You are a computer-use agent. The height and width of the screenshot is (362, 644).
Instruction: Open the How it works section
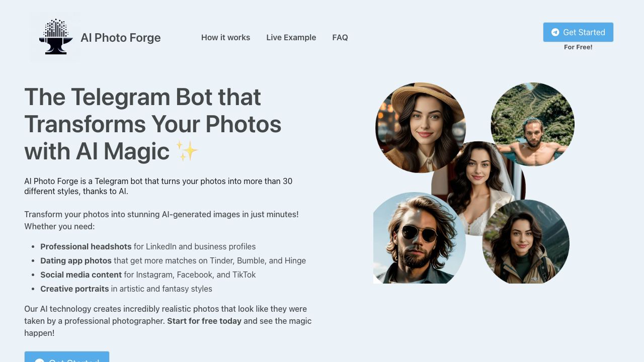pos(225,37)
